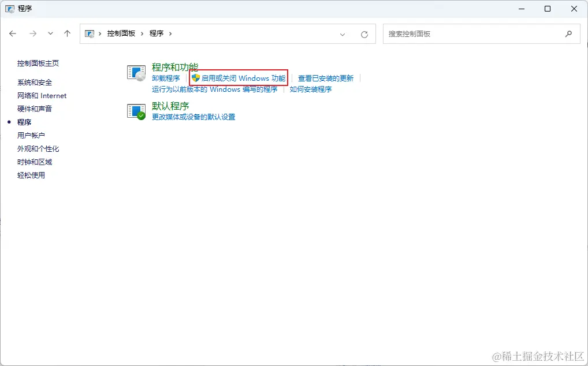Open 系统和安全 category
588x366 pixels.
[35, 83]
